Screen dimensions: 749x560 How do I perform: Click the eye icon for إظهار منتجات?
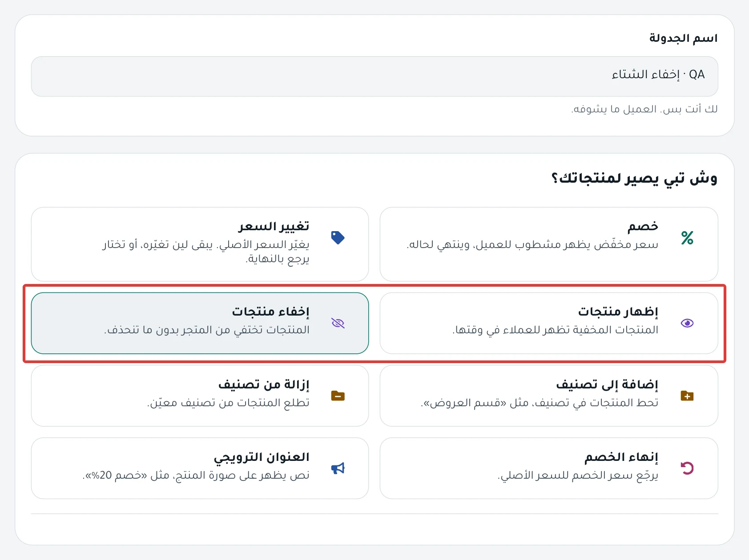point(687,323)
